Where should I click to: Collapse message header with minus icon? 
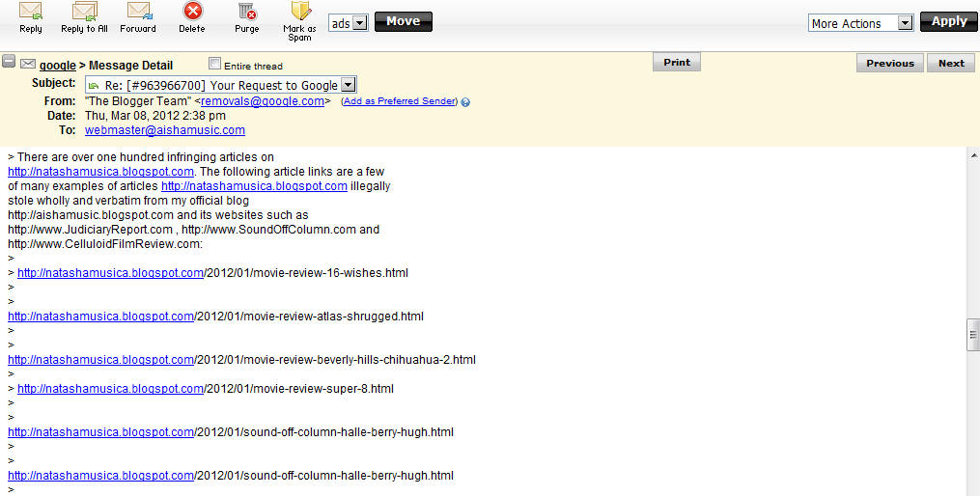[x=9, y=61]
